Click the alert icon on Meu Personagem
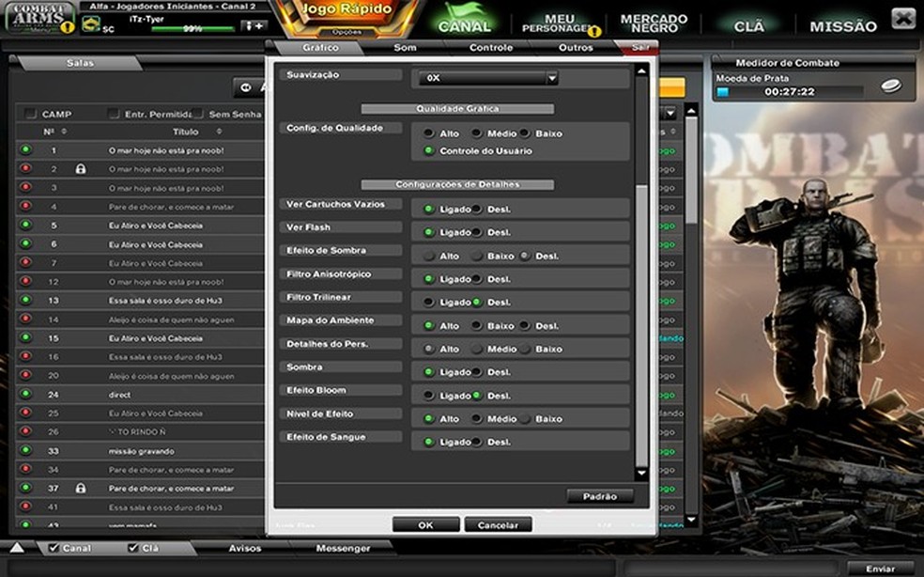Viewport: 924px width, 577px height. 594,31
